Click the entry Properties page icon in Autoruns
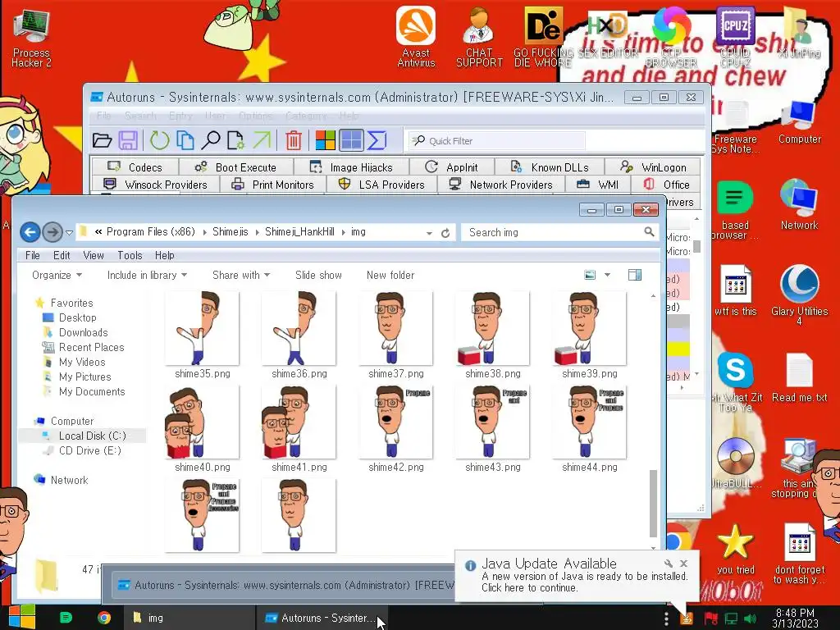840x630 pixels. [x=235, y=141]
